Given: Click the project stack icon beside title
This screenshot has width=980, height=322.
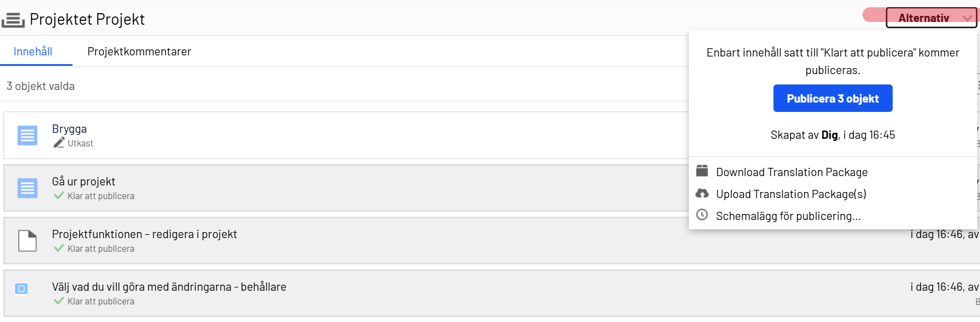Looking at the screenshot, I should pyautogui.click(x=13, y=20).
